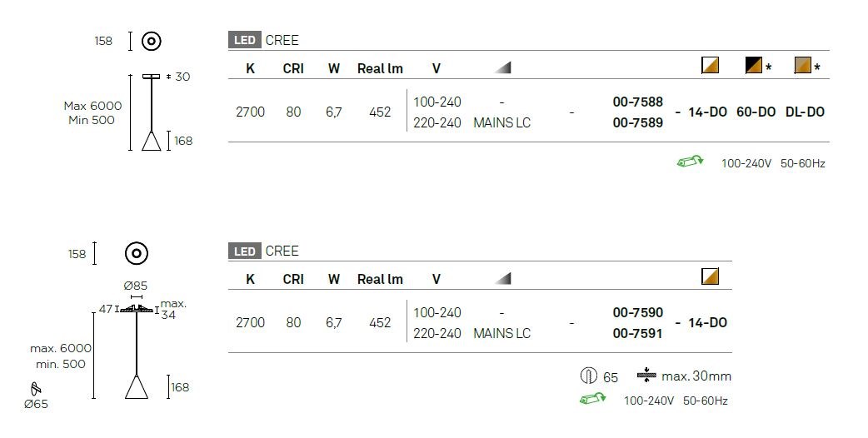The image size is (868, 438).
Task: Click the all-gold finish swatch with asterisk
Action: [x=801, y=65]
